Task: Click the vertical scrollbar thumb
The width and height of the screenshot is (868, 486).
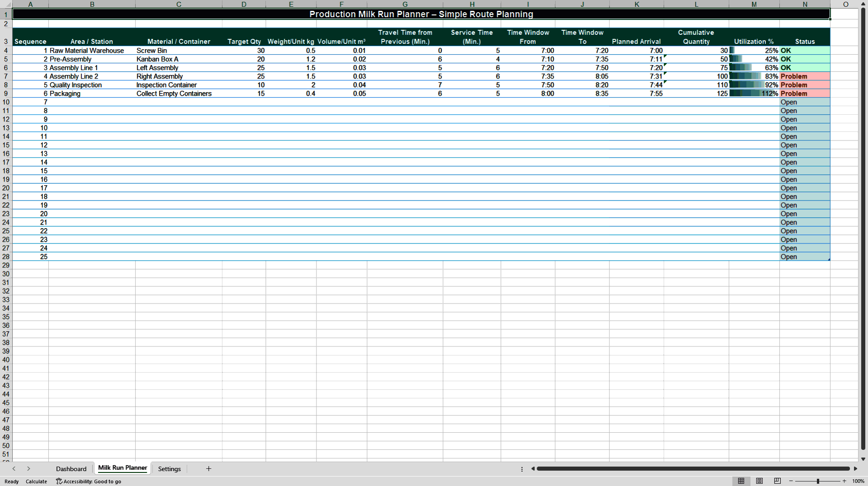Action: coord(863,228)
